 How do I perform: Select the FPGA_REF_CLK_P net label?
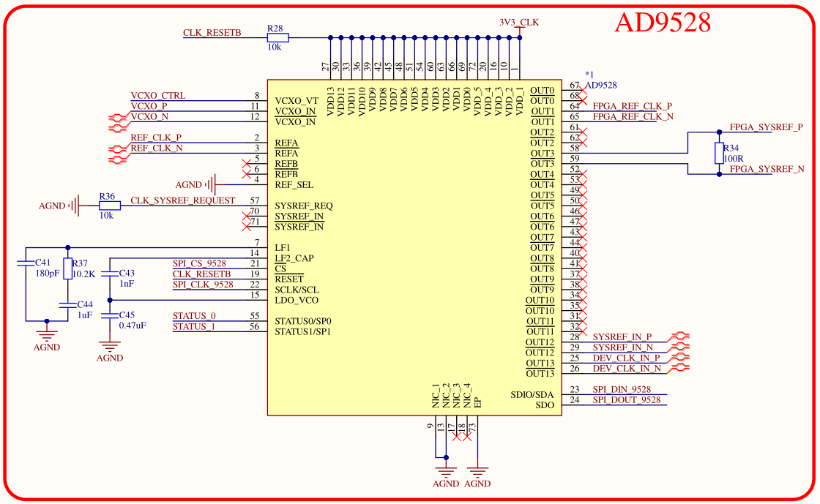click(x=633, y=106)
